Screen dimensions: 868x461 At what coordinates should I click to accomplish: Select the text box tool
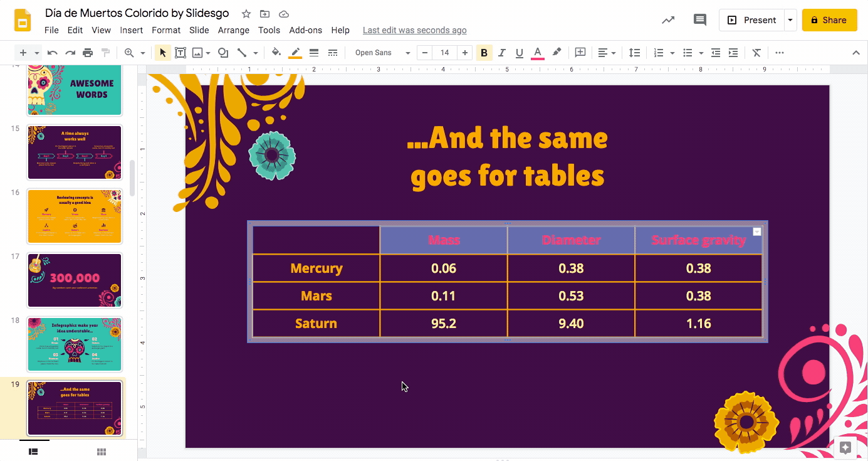pyautogui.click(x=180, y=53)
